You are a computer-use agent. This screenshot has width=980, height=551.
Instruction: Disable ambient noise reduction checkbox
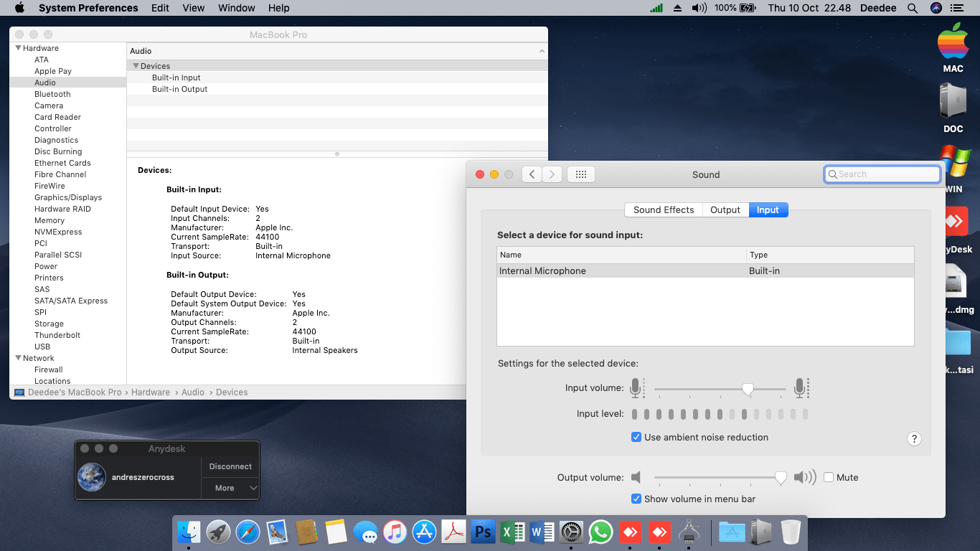(636, 437)
